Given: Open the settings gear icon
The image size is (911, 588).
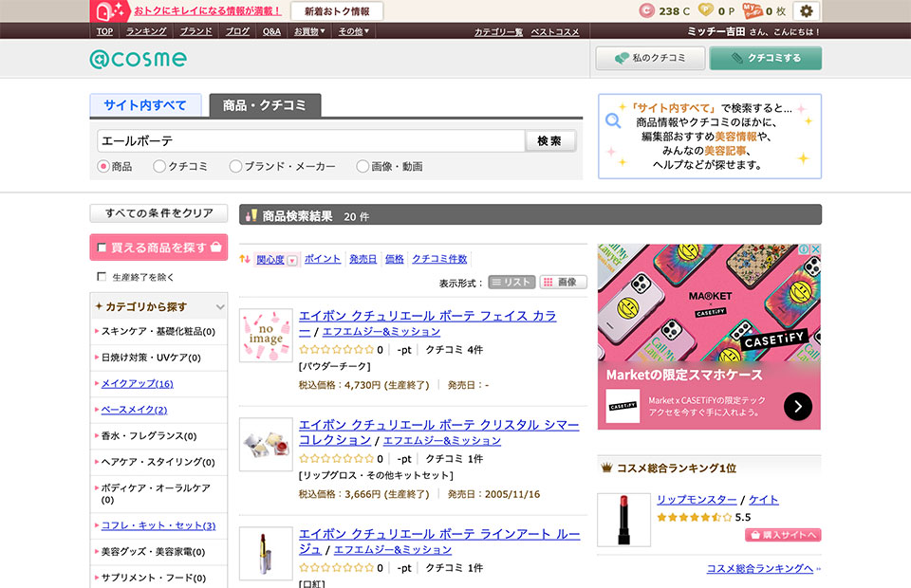Looking at the screenshot, I should pyautogui.click(x=807, y=11).
